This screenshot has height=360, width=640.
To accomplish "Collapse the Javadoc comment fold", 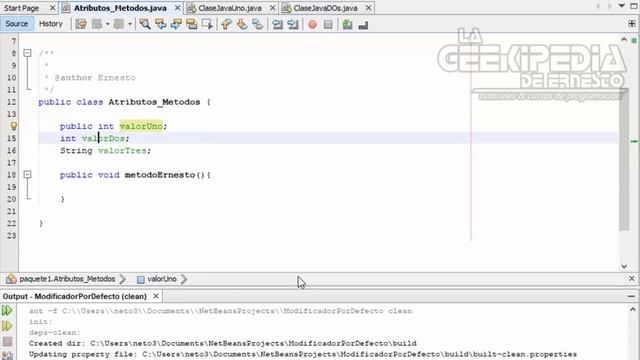I will [x=27, y=53].
